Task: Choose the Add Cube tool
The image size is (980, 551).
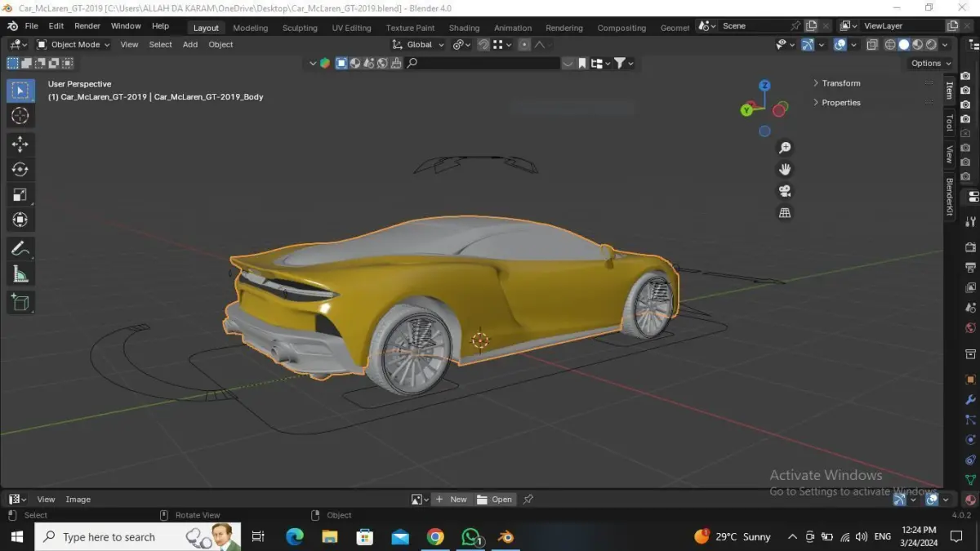Action: point(20,303)
